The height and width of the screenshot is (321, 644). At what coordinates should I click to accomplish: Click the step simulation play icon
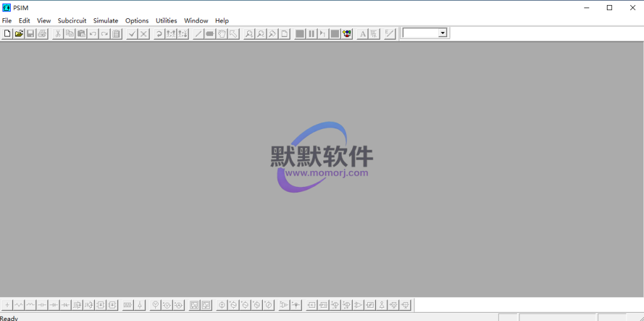pyautogui.click(x=323, y=34)
